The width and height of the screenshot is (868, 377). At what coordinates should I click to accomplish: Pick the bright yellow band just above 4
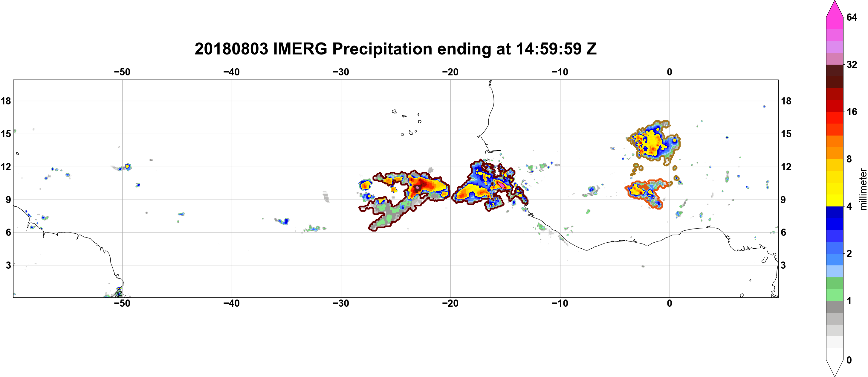(x=835, y=200)
